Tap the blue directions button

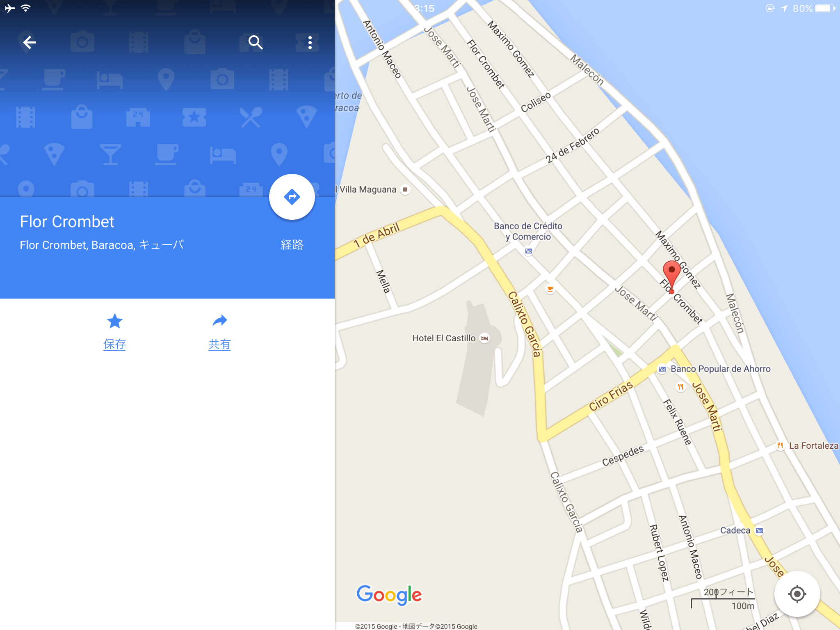[x=292, y=197]
